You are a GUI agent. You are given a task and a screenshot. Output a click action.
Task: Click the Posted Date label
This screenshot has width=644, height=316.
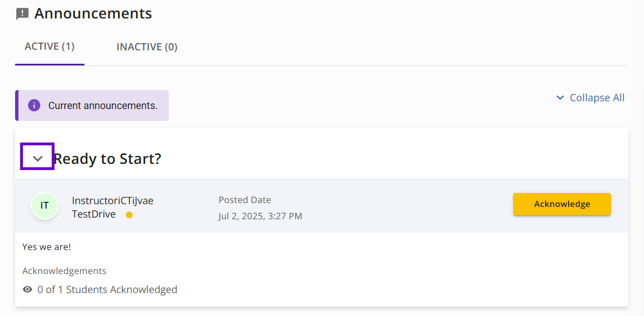tap(245, 200)
